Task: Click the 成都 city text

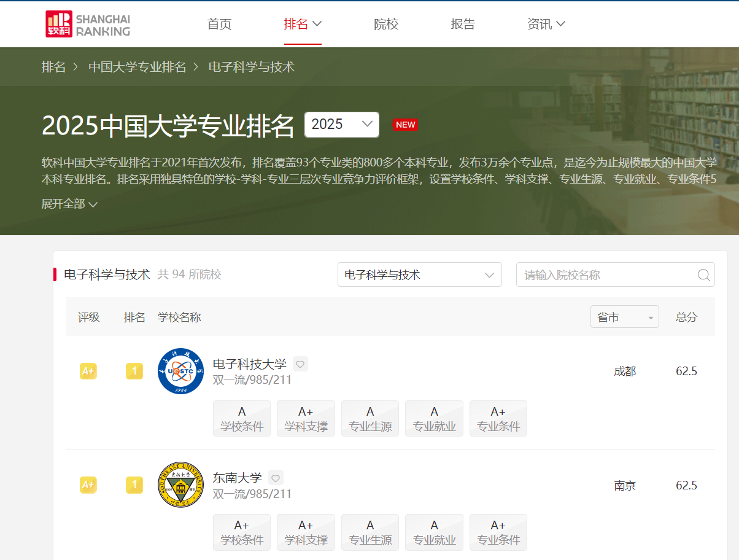Action: click(625, 371)
